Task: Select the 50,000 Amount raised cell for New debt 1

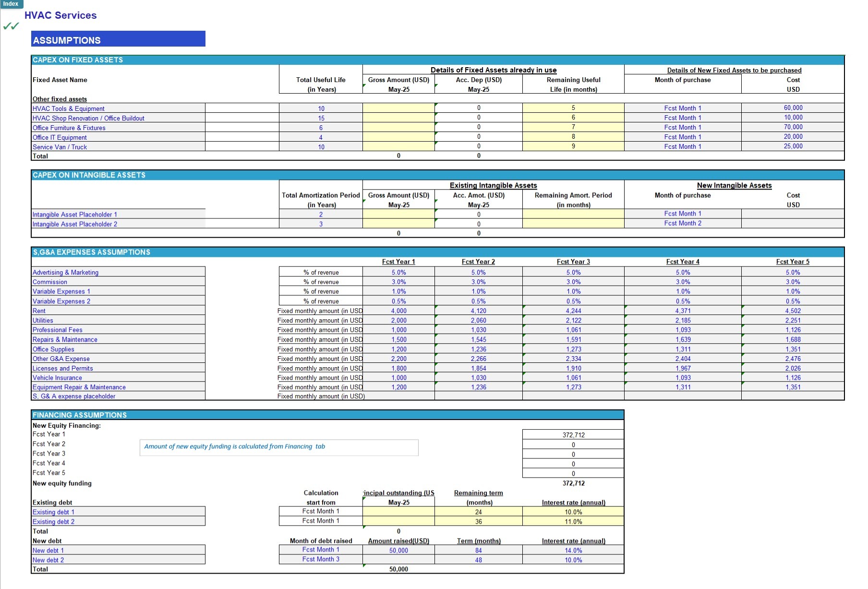Action: [x=398, y=550]
